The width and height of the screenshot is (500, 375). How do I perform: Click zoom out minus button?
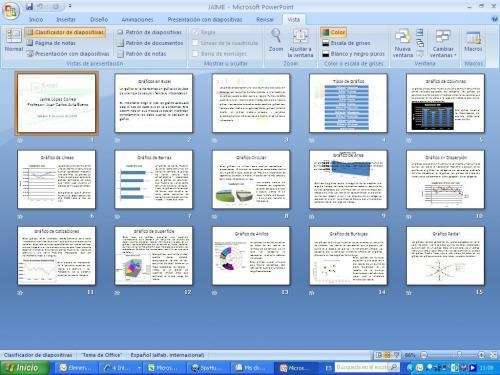tap(423, 355)
